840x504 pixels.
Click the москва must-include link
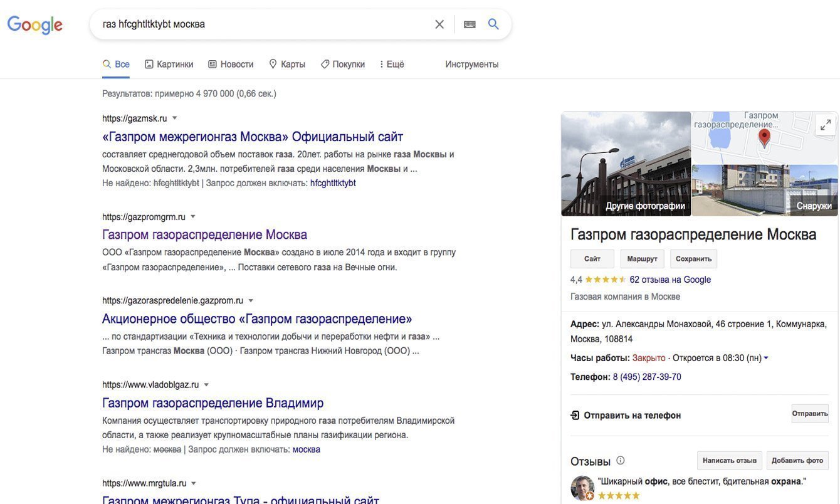point(307,449)
